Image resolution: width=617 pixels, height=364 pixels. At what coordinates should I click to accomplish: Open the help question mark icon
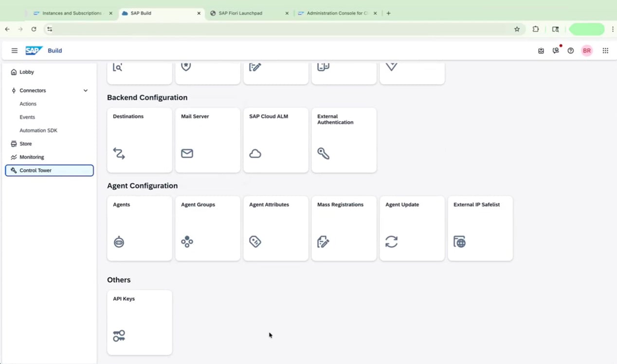tap(571, 51)
